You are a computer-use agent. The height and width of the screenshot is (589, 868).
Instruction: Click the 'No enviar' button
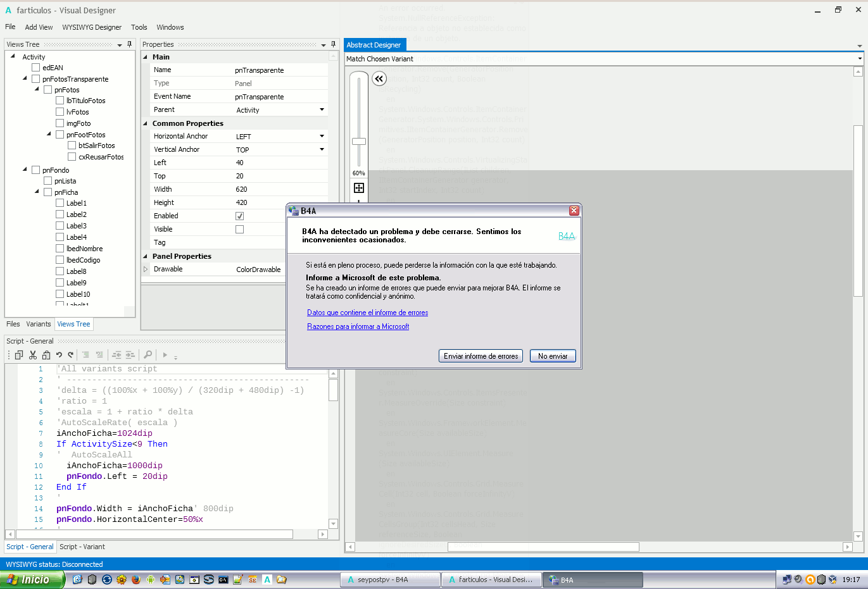[553, 356]
